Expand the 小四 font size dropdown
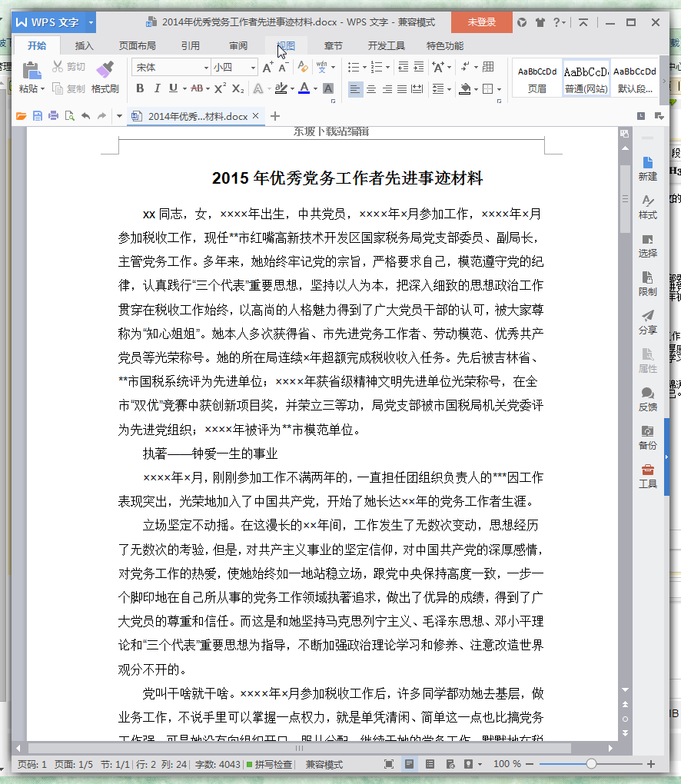The image size is (681, 784). pos(252,68)
